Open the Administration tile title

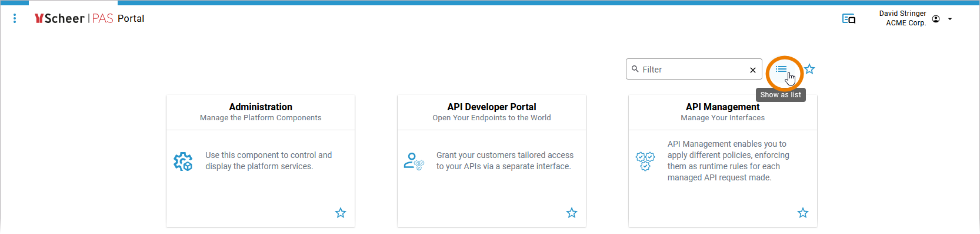click(x=261, y=107)
